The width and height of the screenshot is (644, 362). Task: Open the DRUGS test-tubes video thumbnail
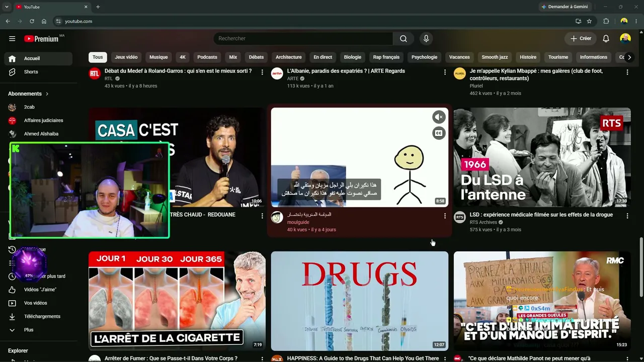click(x=360, y=301)
